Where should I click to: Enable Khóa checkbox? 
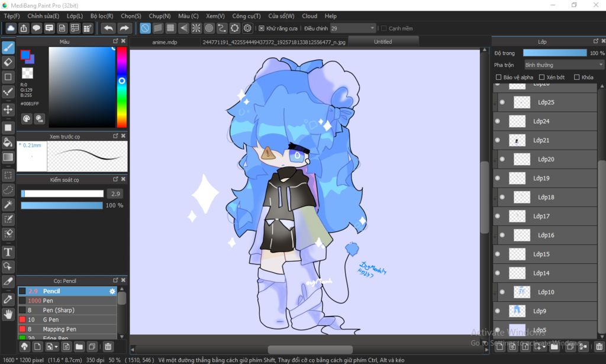tap(576, 78)
